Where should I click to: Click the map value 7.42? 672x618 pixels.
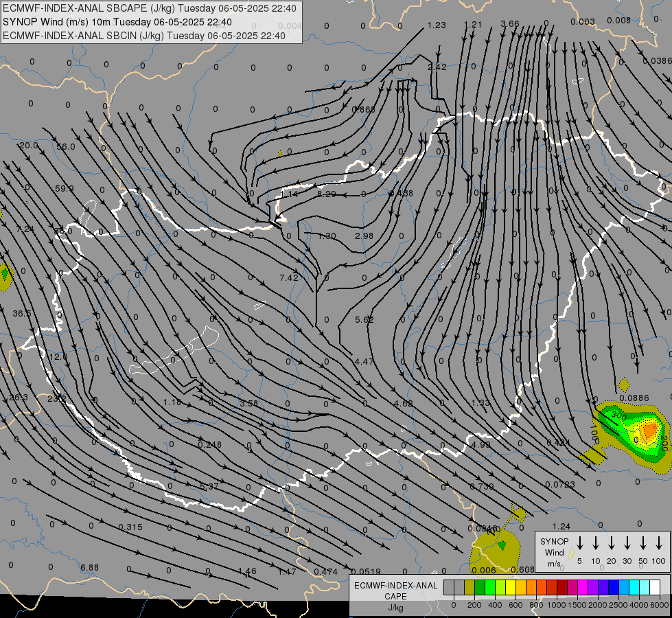tap(289, 278)
